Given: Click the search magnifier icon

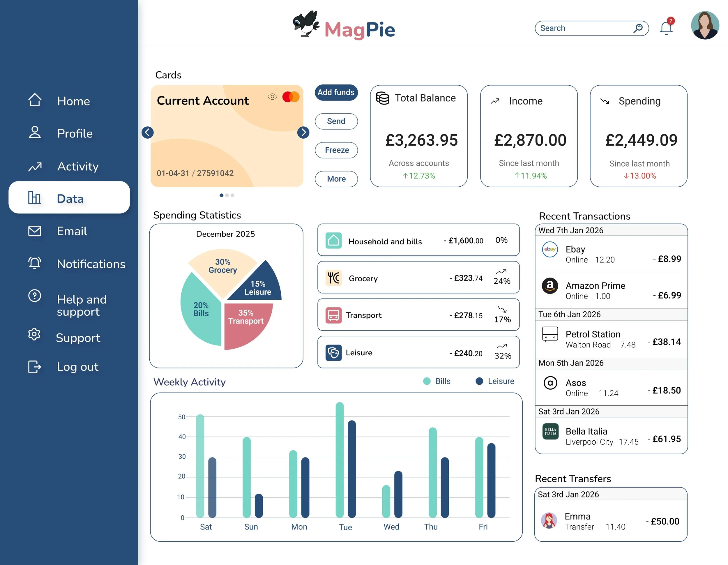Looking at the screenshot, I should tap(638, 28).
